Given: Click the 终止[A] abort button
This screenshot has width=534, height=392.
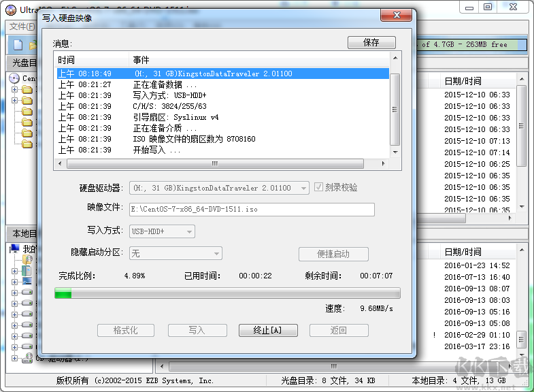Looking at the screenshot, I should click(x=267, y=331).
